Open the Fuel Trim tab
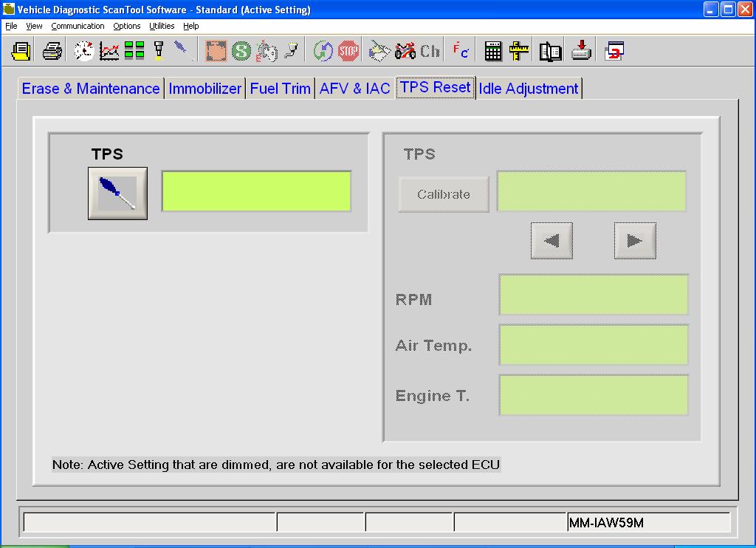Image resolution: width=756 pixels, height=548 pixels. (280, 89)
